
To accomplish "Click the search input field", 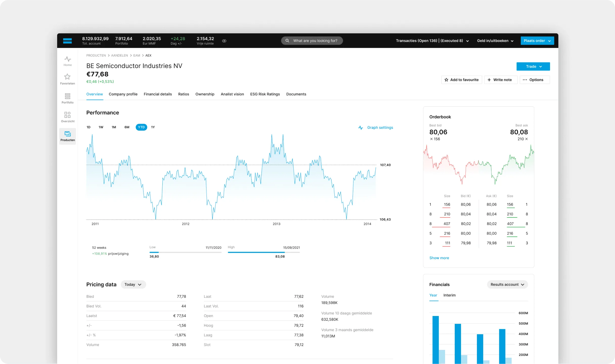I will click(312, 41).
